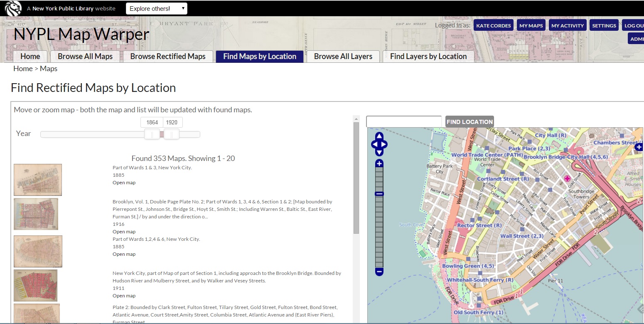Click the pink hospital marker on the map
This screenshot has width=644, height=324.
coord(567,179)
